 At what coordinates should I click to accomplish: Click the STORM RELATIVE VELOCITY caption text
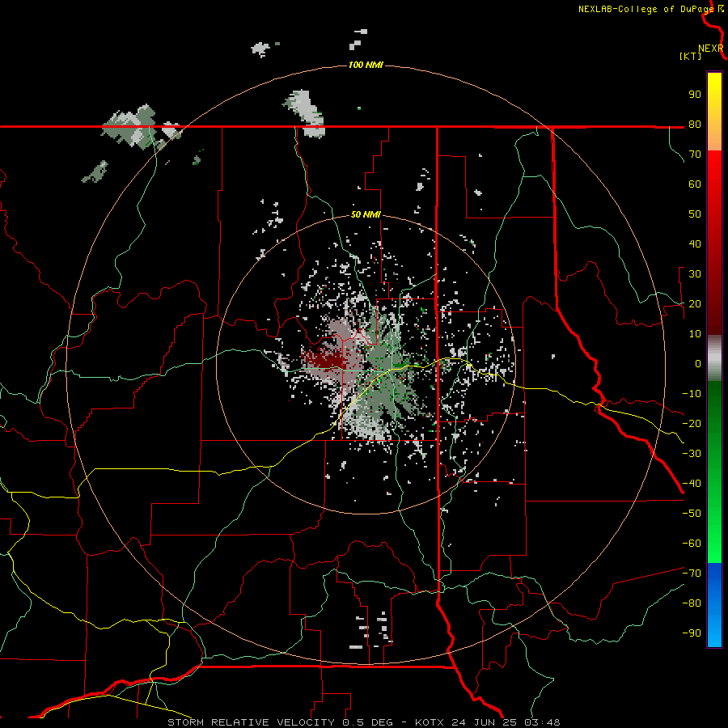[252, 722]
